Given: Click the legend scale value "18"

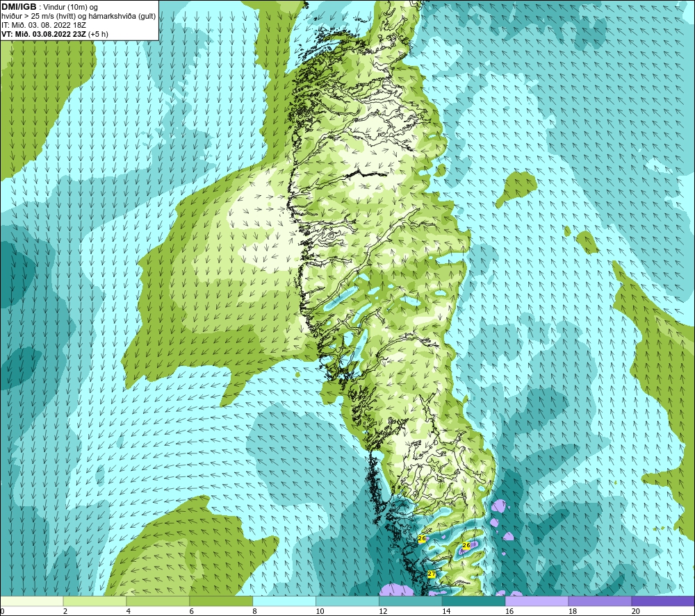Looking at the screenshot, I should 572,611.
